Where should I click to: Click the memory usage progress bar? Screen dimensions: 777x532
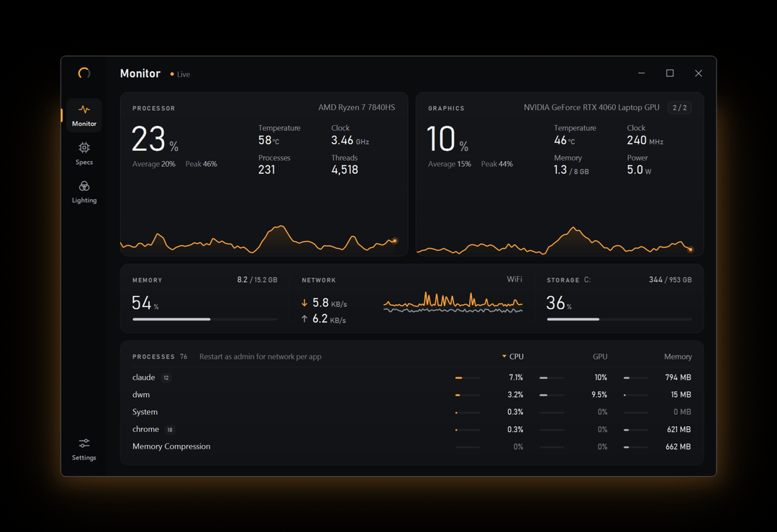(204, 319)
